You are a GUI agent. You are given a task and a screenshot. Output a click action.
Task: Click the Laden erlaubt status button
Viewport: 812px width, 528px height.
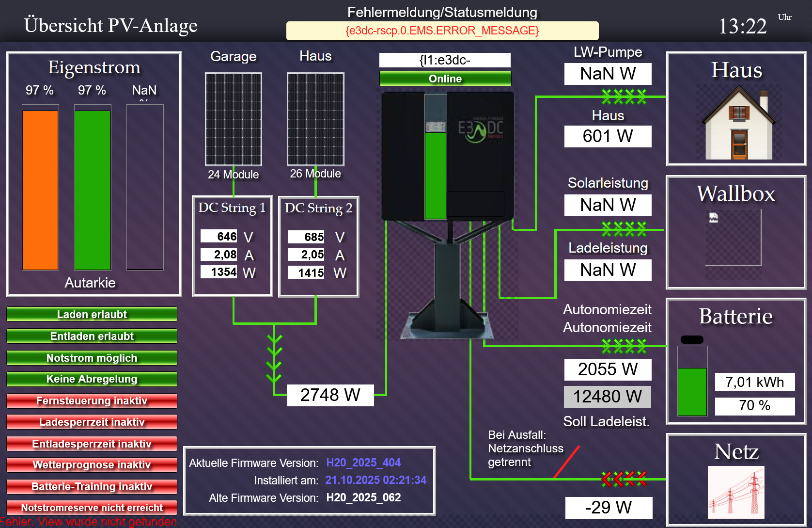tap(92, 314)
